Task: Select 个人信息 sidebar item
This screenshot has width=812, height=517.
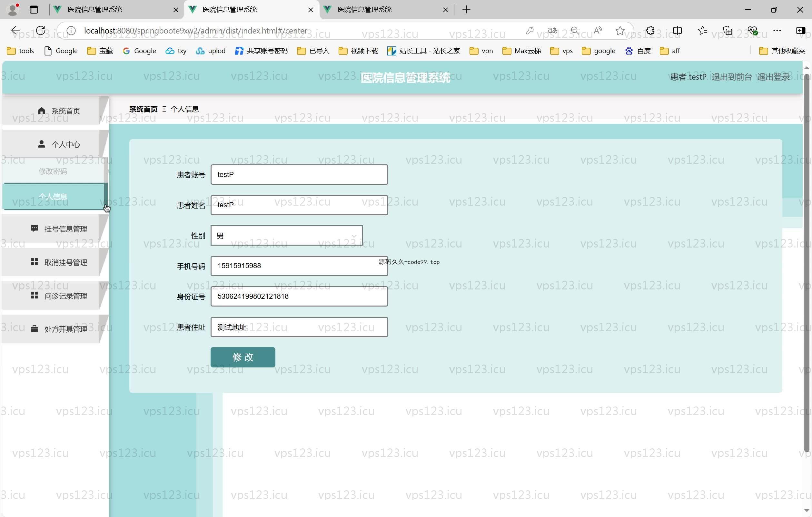Action: [55, 197]
